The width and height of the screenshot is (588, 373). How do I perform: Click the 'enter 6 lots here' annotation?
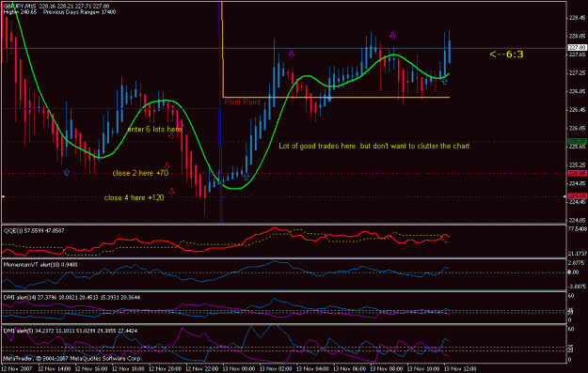[154, 130]
